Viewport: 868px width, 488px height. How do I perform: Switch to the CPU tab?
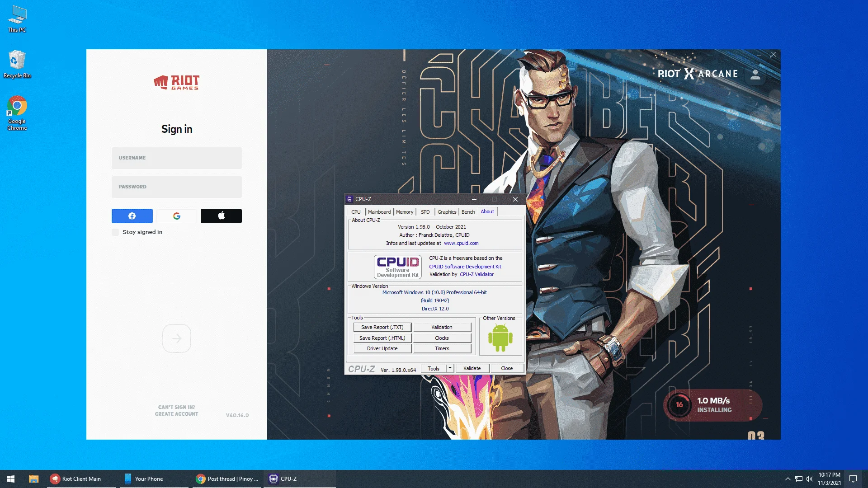point(356,212)
